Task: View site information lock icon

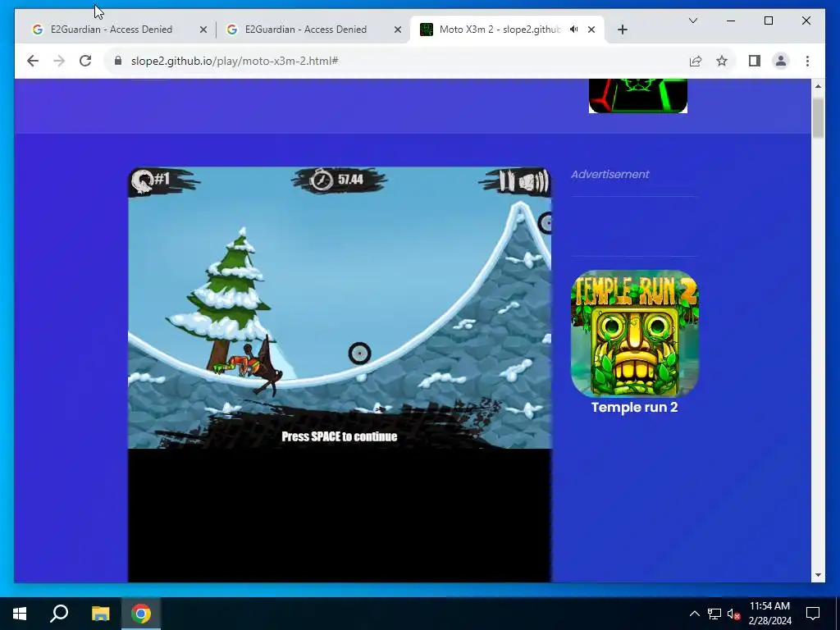Action: coord(118,61)
